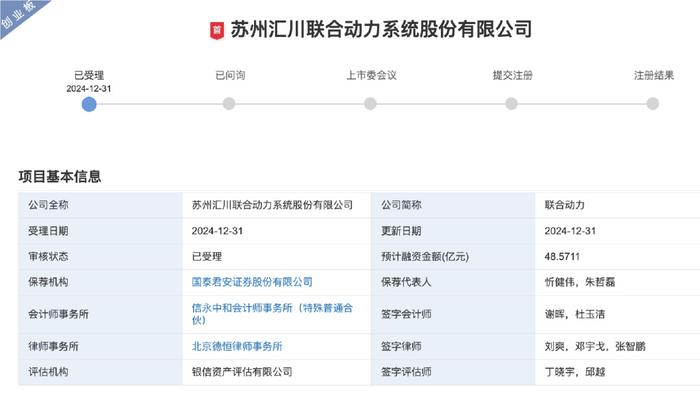Click the 2024-12-31 date under 已受理 stage

89,88
